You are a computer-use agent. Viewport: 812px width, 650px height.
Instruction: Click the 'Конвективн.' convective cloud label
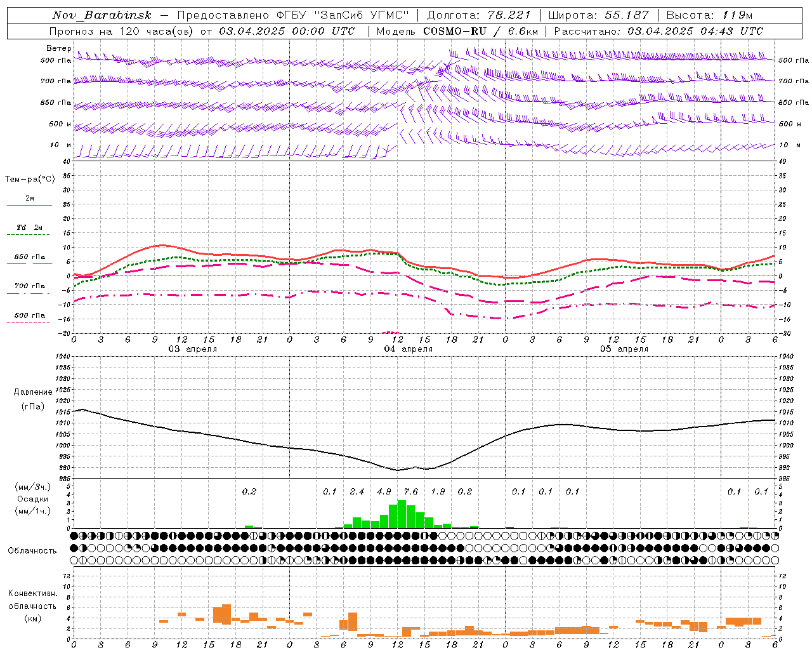point(33,594)
